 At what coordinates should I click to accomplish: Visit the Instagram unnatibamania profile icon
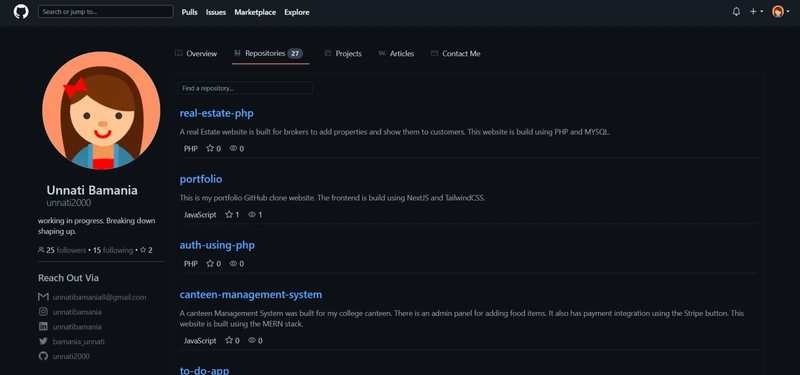point(43,312)
